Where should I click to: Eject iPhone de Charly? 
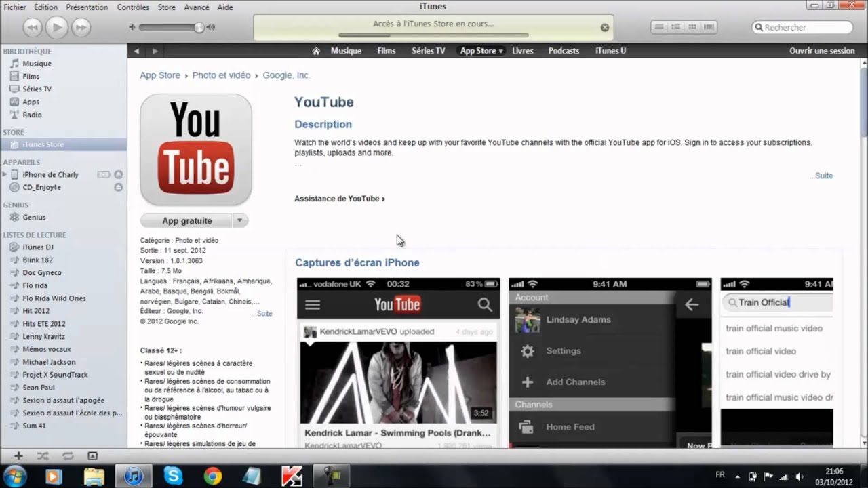[x=119, y=174]
